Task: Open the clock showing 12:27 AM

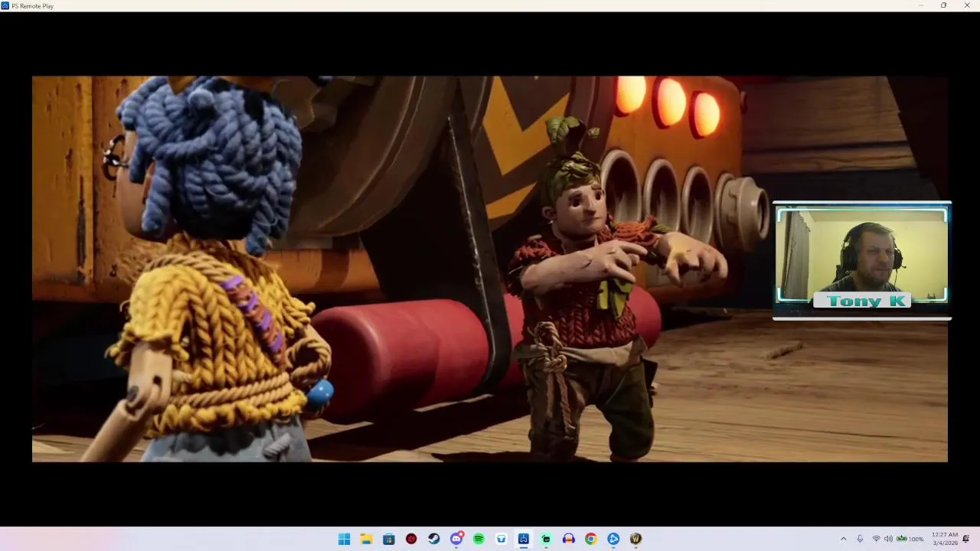Action: point(945,539)
